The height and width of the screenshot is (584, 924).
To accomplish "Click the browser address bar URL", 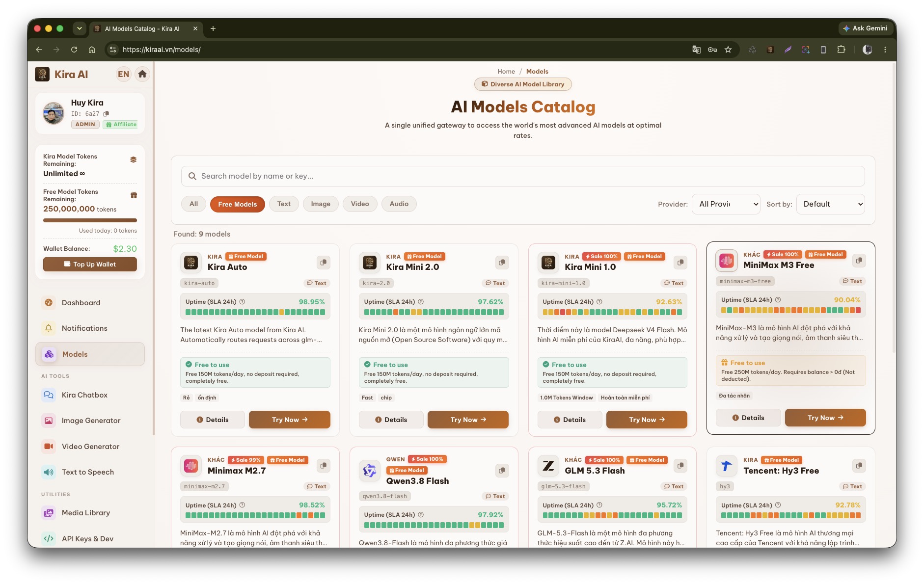I will 162,50.
